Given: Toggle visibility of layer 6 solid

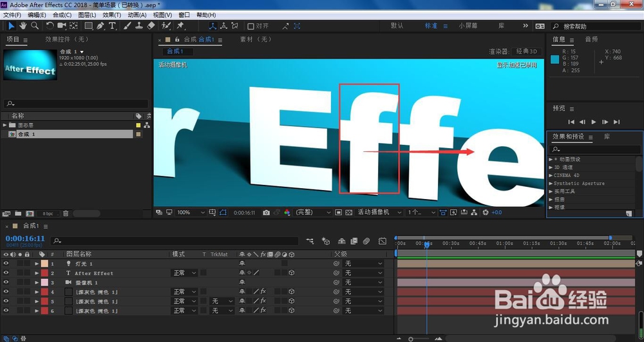Looking at the screenshot, I should (6, 311).
